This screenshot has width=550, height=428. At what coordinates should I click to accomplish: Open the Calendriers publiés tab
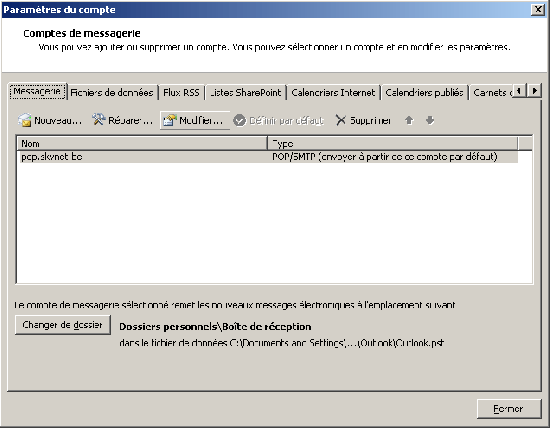424,93
